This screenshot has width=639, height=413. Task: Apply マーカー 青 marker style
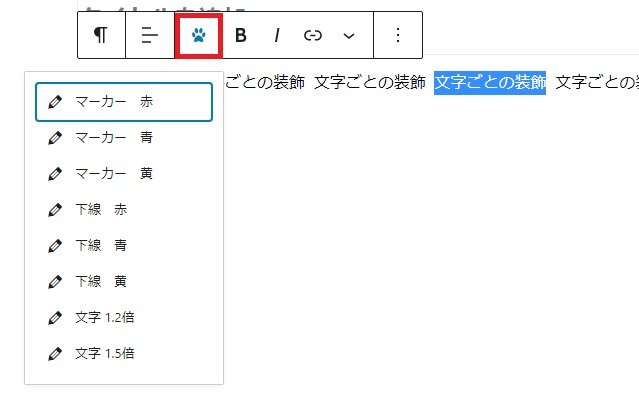coord(114,137)
